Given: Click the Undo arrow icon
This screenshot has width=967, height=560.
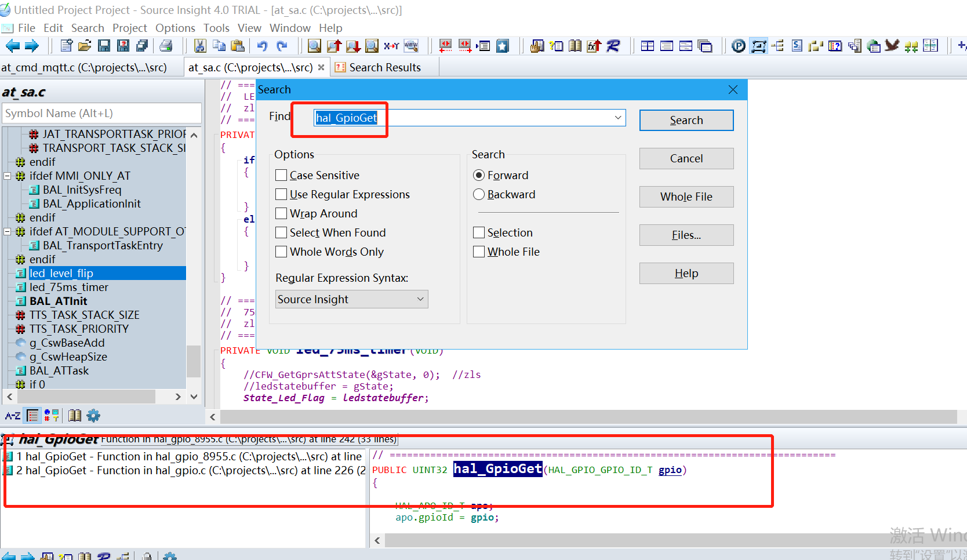Looking at the screenshot, I should click(263, 46).
